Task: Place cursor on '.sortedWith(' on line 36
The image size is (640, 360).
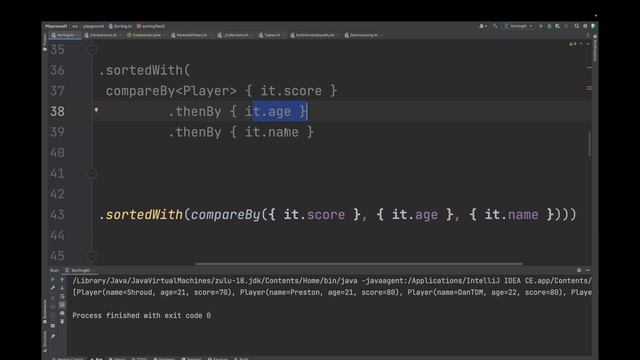Action: [144, 70]
